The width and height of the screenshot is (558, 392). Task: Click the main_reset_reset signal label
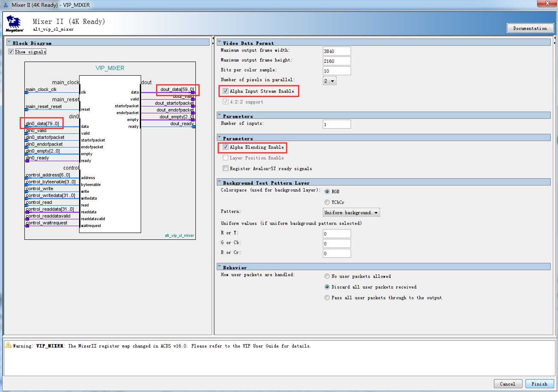pos(44,106)
